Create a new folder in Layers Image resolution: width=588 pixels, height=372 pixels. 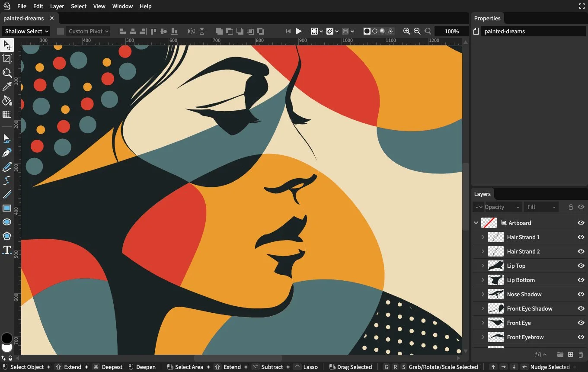coord(560,355)
